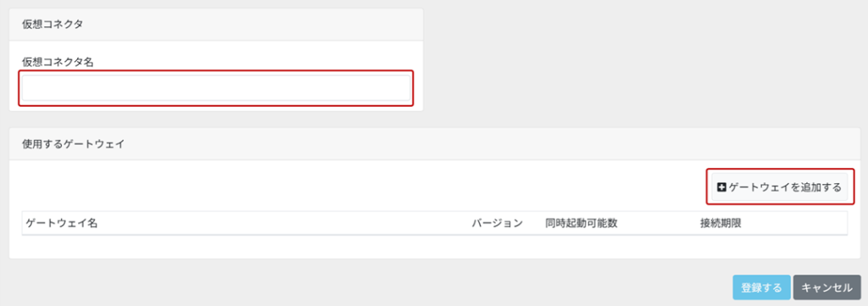Select the ゲートウェイ名 column header
The height and width of the screenshot is (306, 868).
tap(62, 224)
